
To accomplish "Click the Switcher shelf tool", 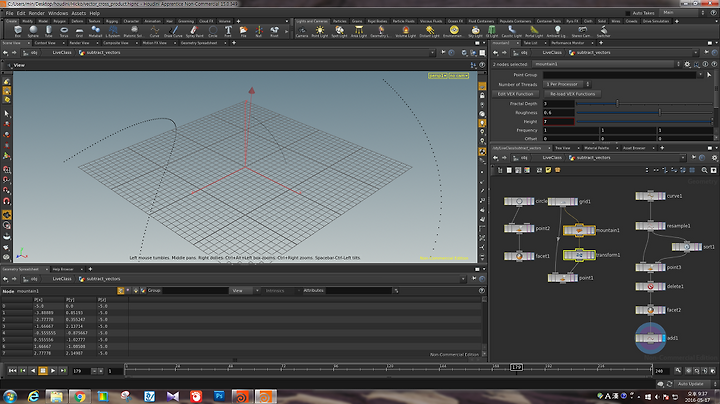I will click(x=603, y=31).
